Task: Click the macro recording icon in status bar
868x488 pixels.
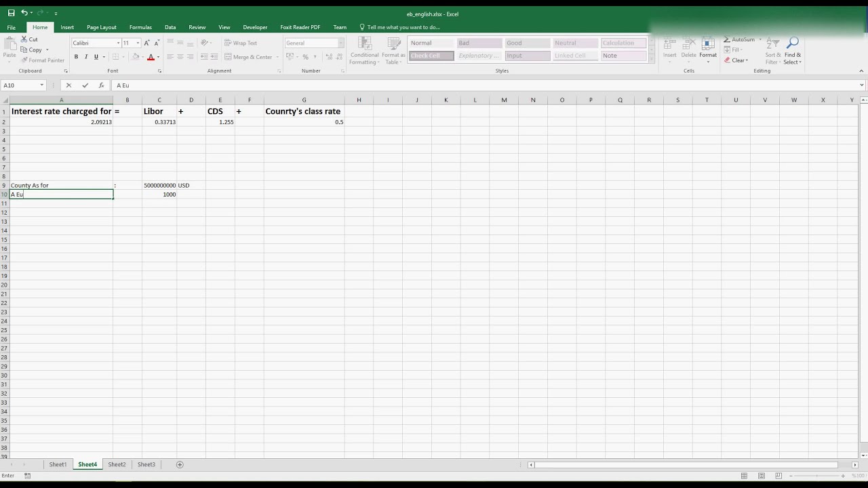Action: tap(27, 476)
